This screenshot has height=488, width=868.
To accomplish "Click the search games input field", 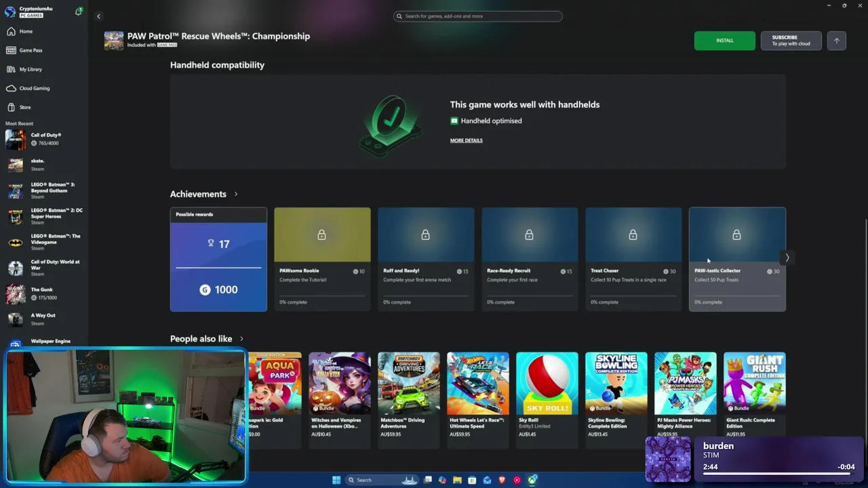I will 478,16.
